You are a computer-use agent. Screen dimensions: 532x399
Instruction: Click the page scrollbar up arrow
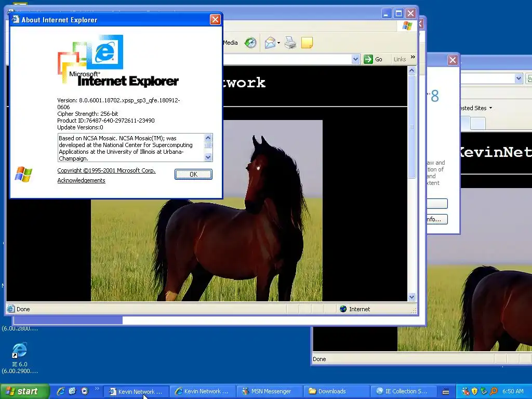(x=411, y=71)
